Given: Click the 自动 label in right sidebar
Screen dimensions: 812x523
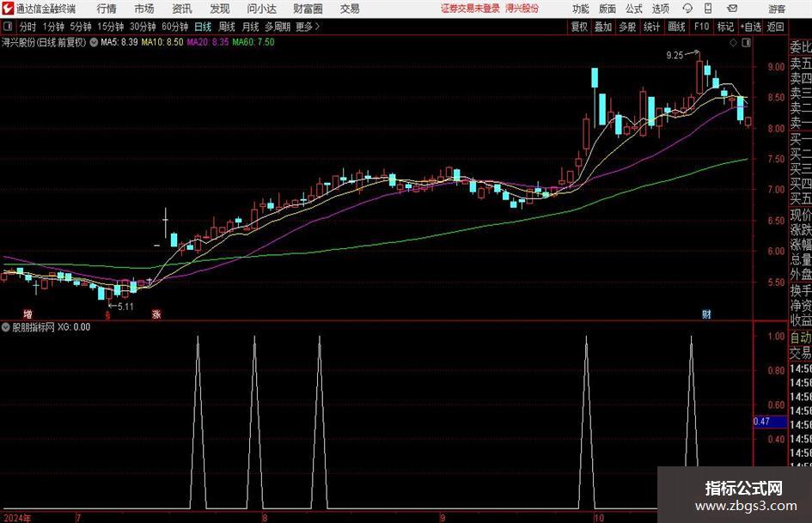Looking at the screenshot, I should pyautogui.click(x=801, y=338).
